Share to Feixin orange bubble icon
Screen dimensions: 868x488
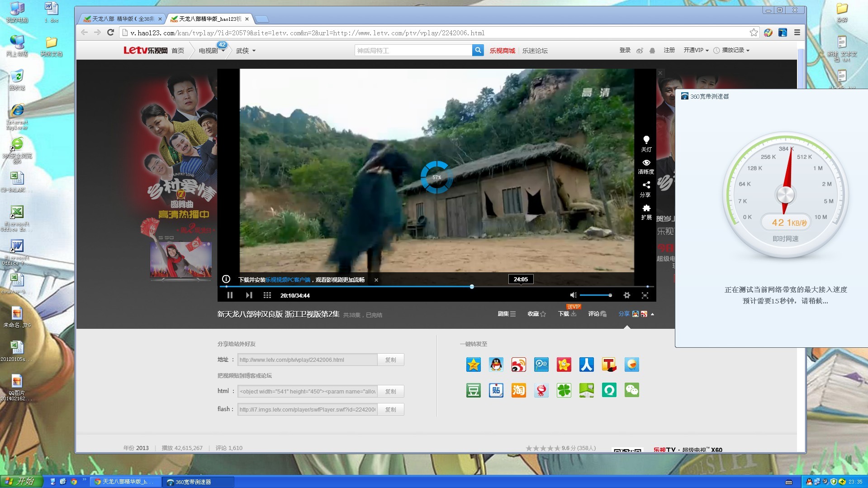pos(632,365)
